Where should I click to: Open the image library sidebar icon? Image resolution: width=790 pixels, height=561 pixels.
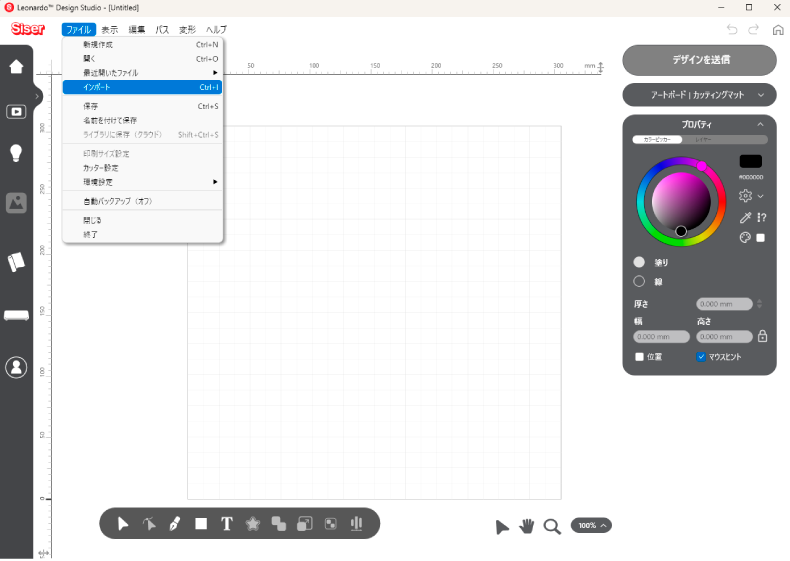point(16,203)
